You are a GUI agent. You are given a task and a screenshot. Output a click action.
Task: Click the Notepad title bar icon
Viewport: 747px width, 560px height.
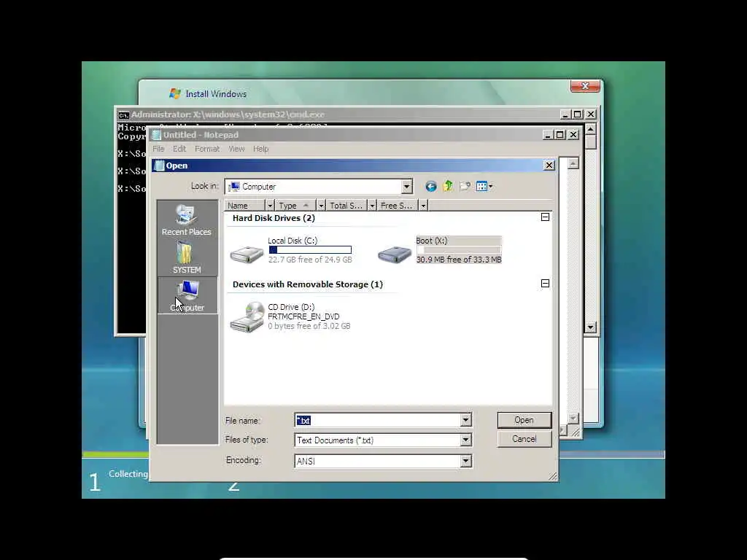[157, 135]
